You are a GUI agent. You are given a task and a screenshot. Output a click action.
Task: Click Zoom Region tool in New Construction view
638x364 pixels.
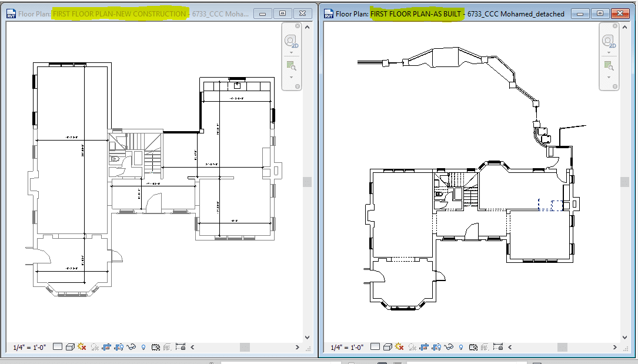[291, 66]
